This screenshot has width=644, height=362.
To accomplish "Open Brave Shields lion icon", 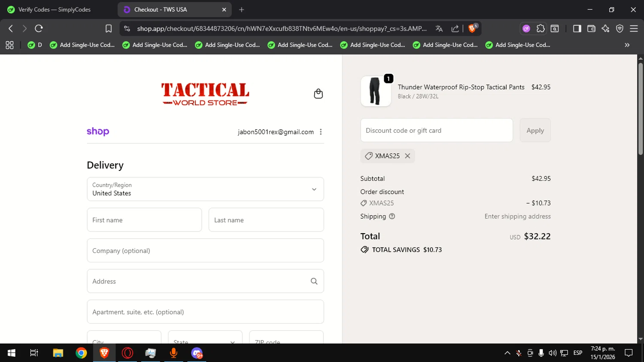I will (x=473, y=28).
